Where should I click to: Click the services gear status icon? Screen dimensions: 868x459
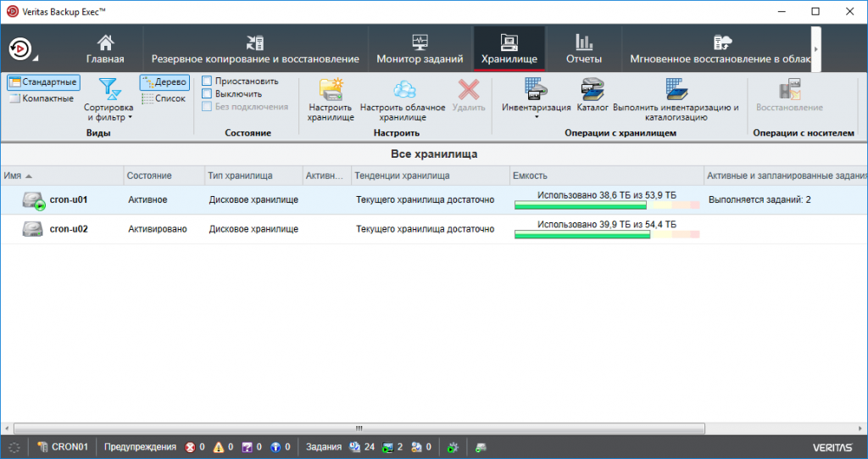click(453, 447)
